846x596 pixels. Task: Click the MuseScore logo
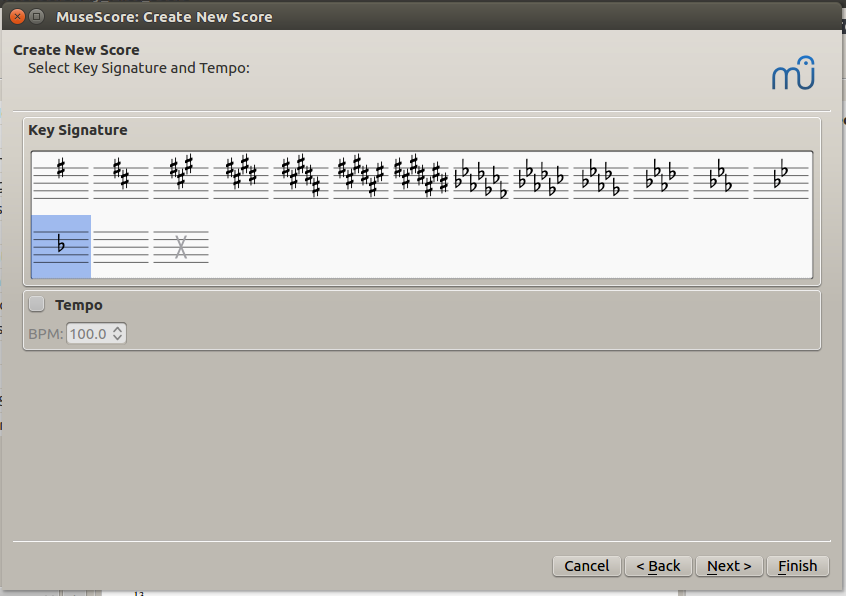[x=793, y=73]
